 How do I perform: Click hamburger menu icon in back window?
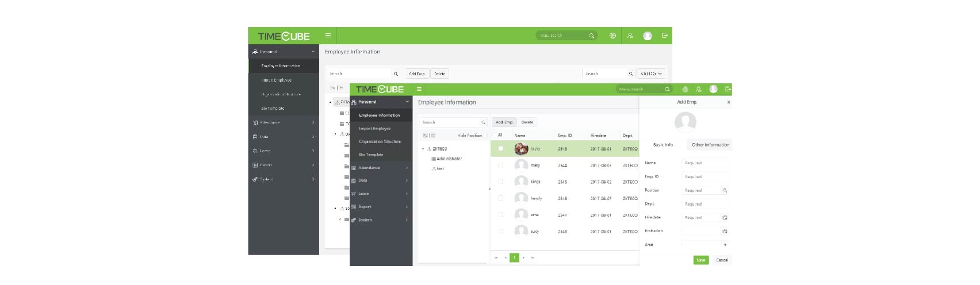(328, 36)
